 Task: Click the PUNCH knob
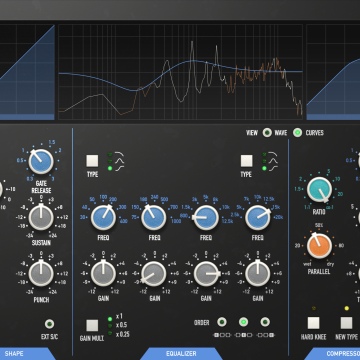(41, 274)
